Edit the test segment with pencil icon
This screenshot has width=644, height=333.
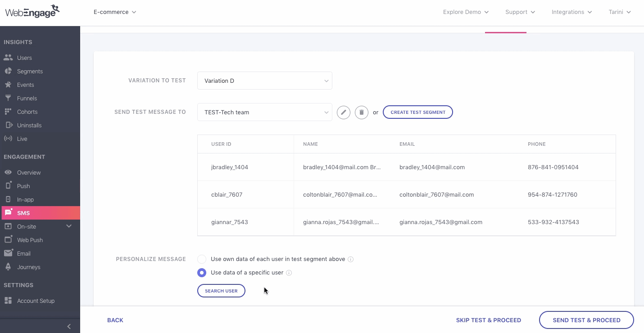[x=344, y=112]
